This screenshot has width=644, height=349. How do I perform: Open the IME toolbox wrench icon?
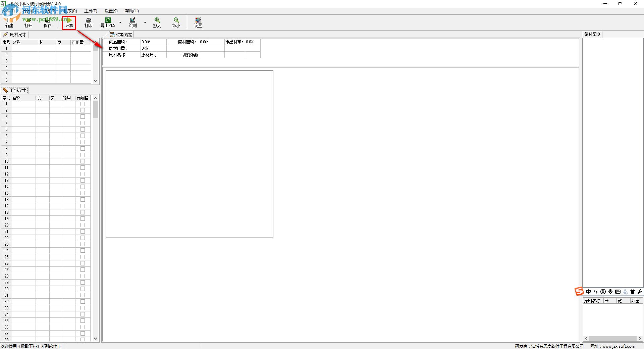pyautogui.click(x=640, y=292)
